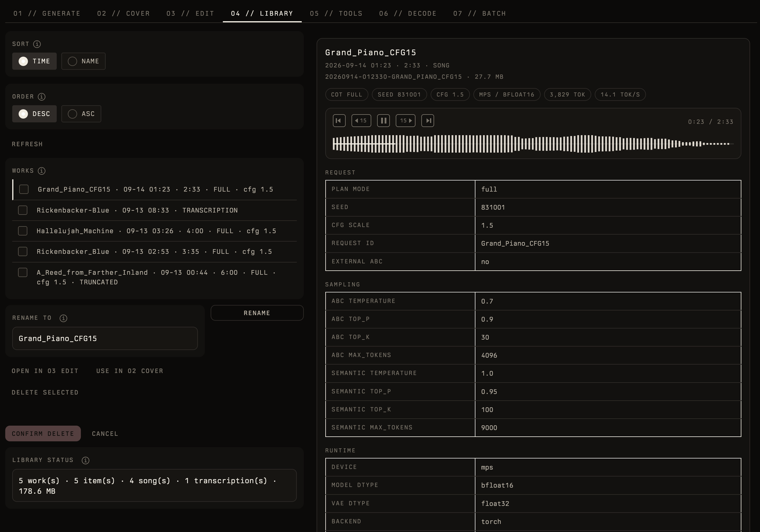The width and height of the screenshot is (760, 532).
Task: Skip to start of the track
Action: click(x=339, y=121)
